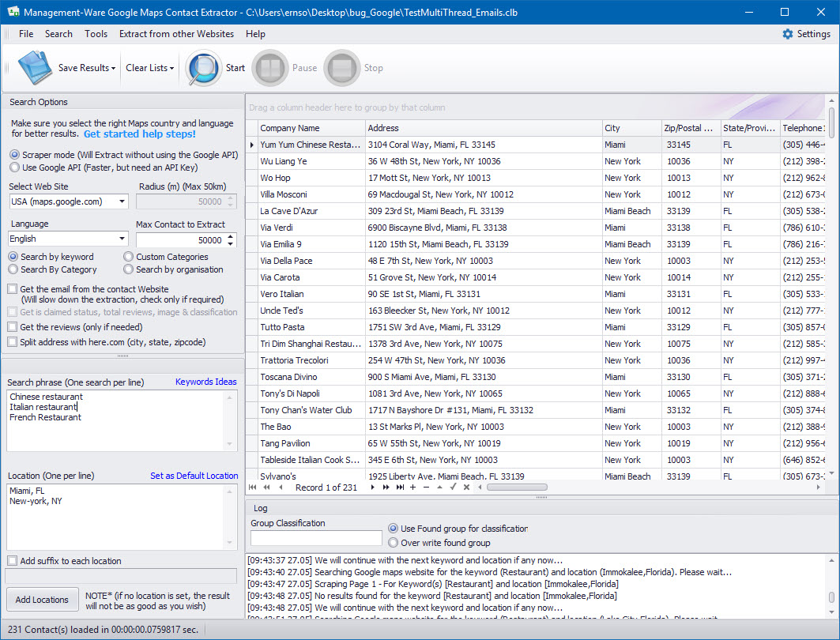Click the Start magnifier icon
Screen dimensions: 840x640
coord(204,68)
